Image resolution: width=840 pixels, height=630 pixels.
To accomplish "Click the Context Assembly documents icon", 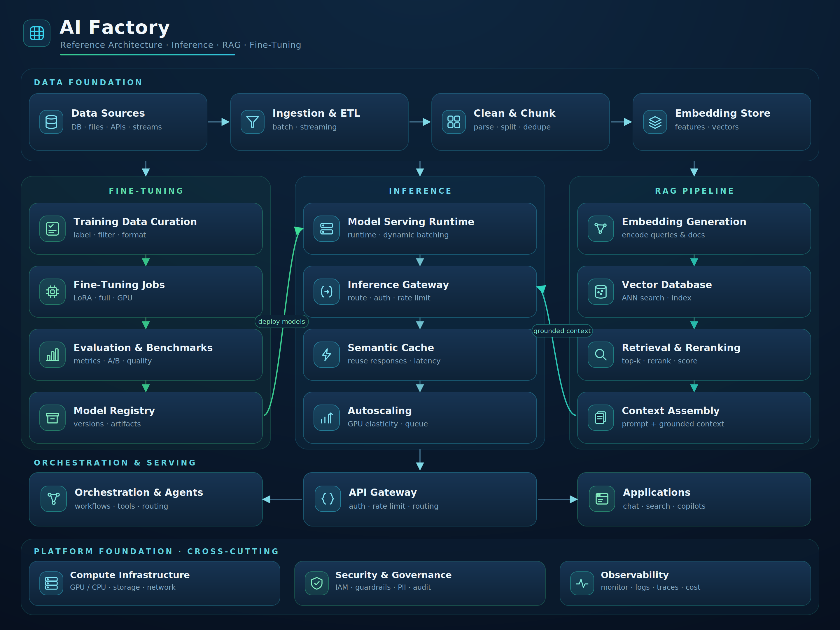I will 601,418.
